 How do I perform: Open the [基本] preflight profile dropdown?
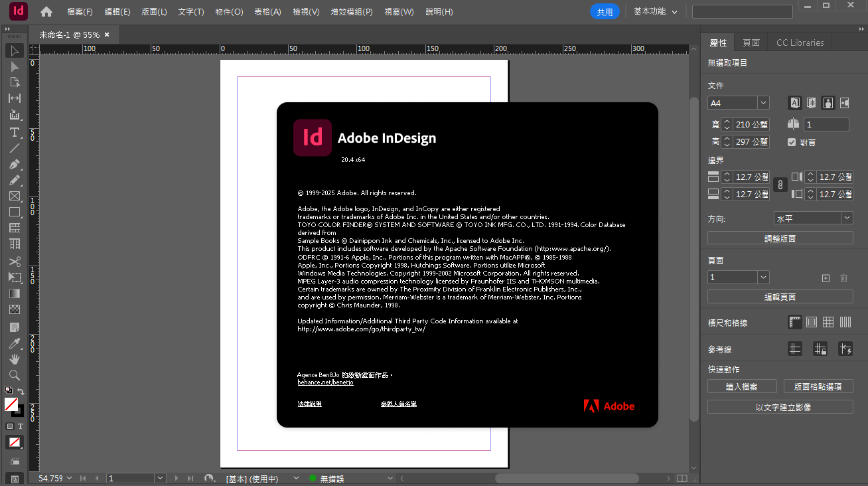click(296, 478)
